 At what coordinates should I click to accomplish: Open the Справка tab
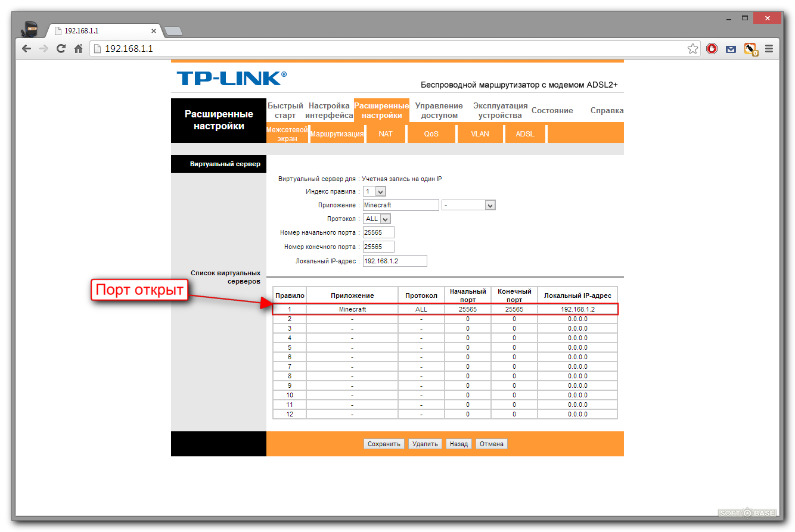[x=607, y=110]
